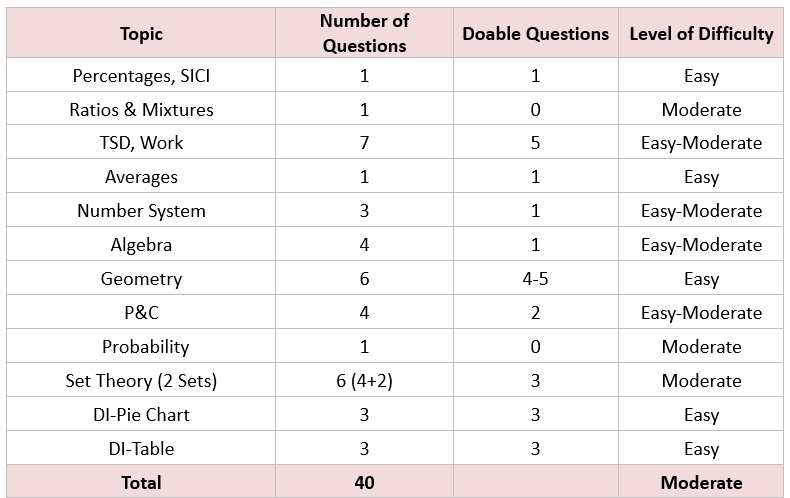Image resolution: width=790 pixels, height=498 pixels.
Task: Click the Number of Questions header
Action: point(364,33)
